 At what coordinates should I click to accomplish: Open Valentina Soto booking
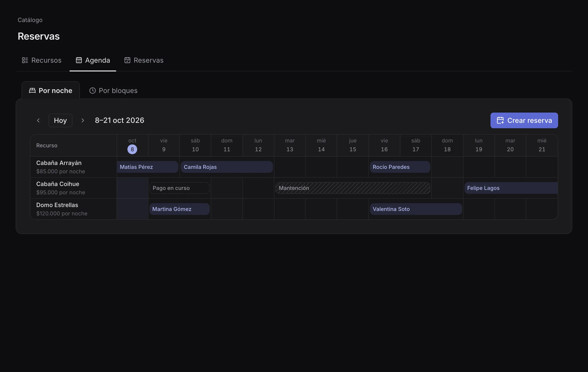click(x=416, y=209)
